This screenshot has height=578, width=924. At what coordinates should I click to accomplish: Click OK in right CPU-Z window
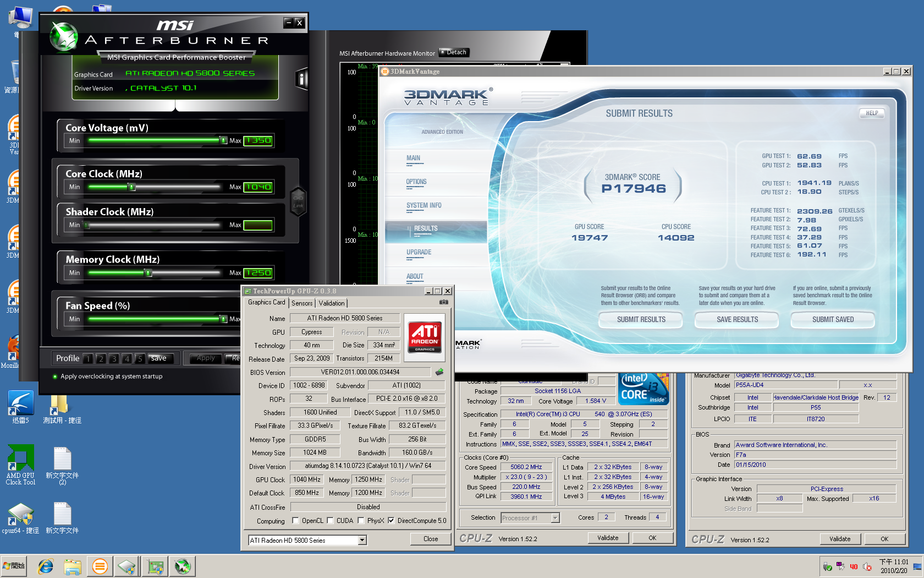click(884, 539)
